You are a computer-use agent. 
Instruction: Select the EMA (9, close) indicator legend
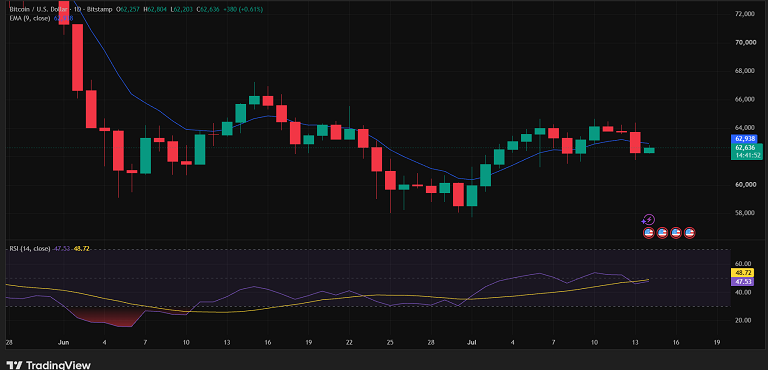coord(31,18)
